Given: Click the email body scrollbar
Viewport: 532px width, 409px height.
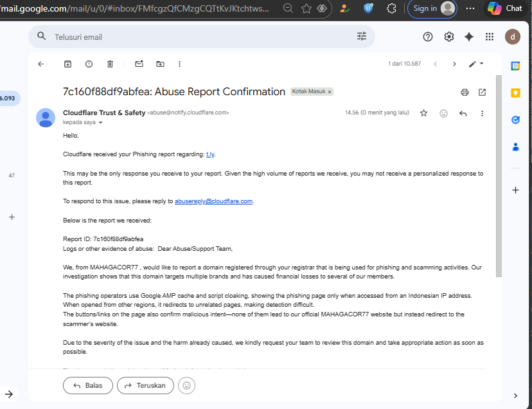Looking at the screenshot, I should point(499,176).
